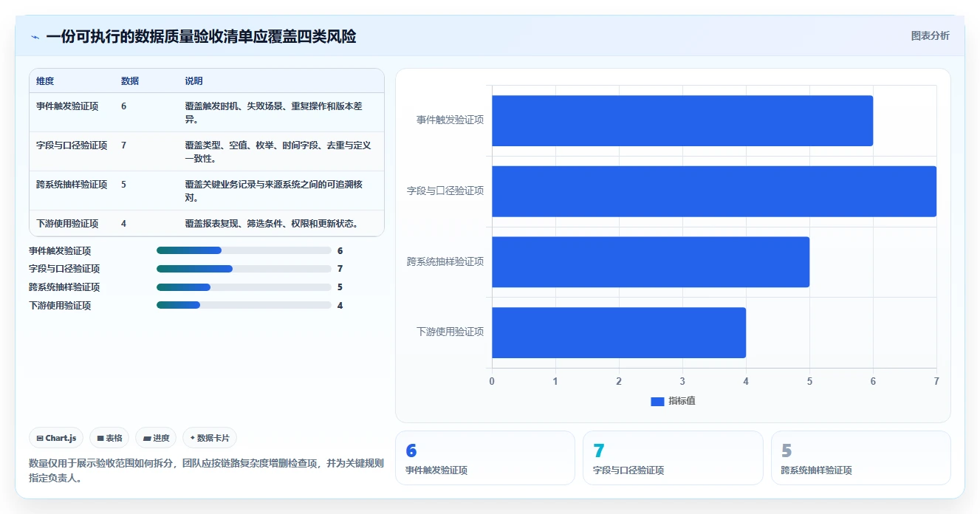Click table value 7 for 字段与口径验证项
980x514 pixels.
click(124, 145)
